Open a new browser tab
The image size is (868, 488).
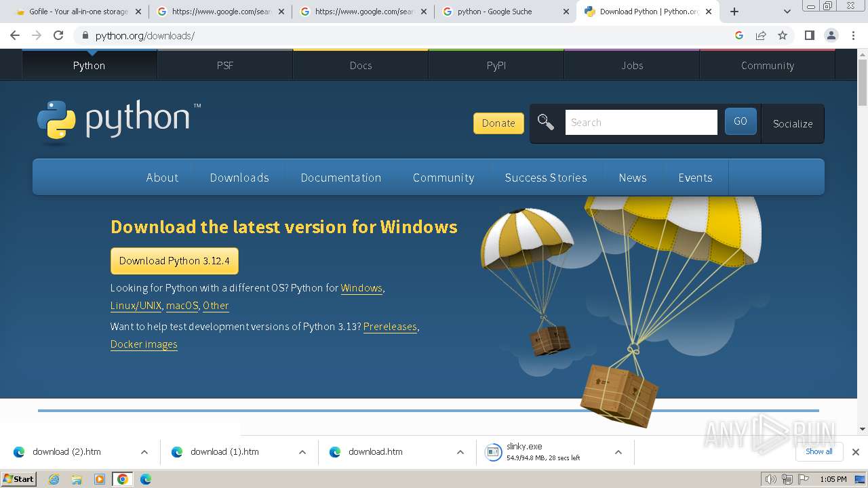coord(734,12)
